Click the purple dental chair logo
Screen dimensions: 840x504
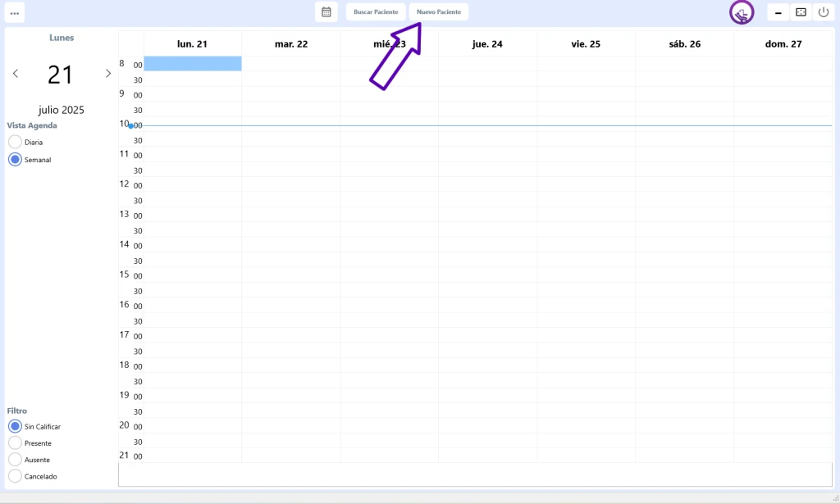(742, 13)
